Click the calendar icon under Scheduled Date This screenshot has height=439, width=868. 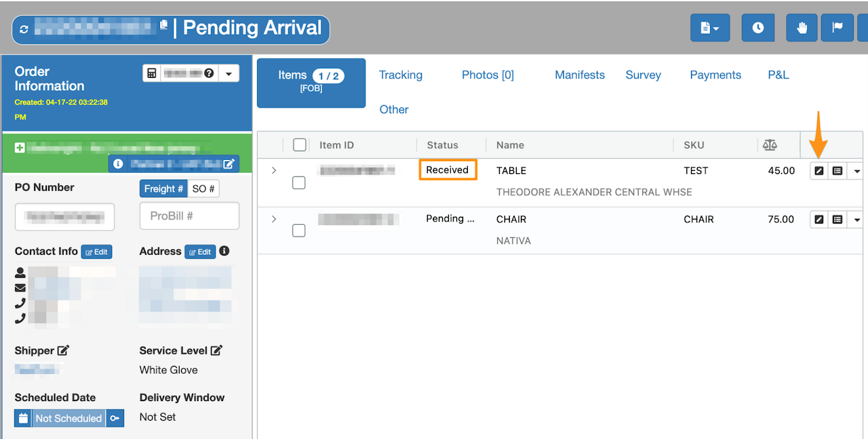pos(23,418)
